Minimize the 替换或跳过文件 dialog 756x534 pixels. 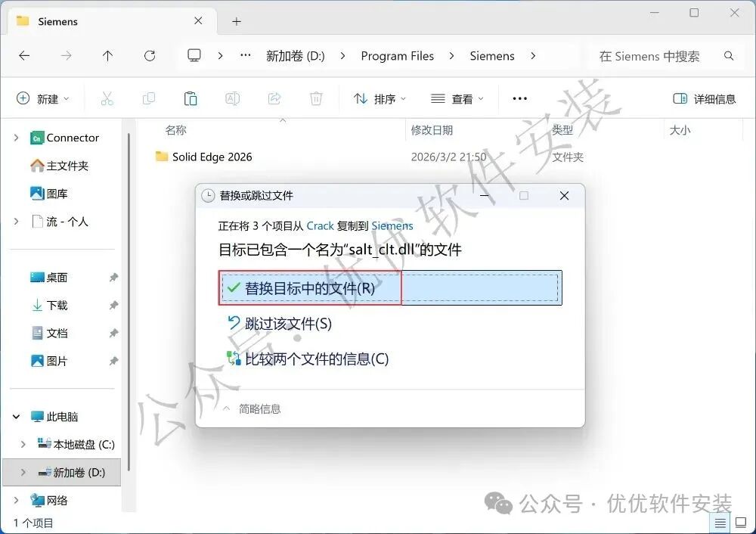pyautogui.click(x=485, y=195)
